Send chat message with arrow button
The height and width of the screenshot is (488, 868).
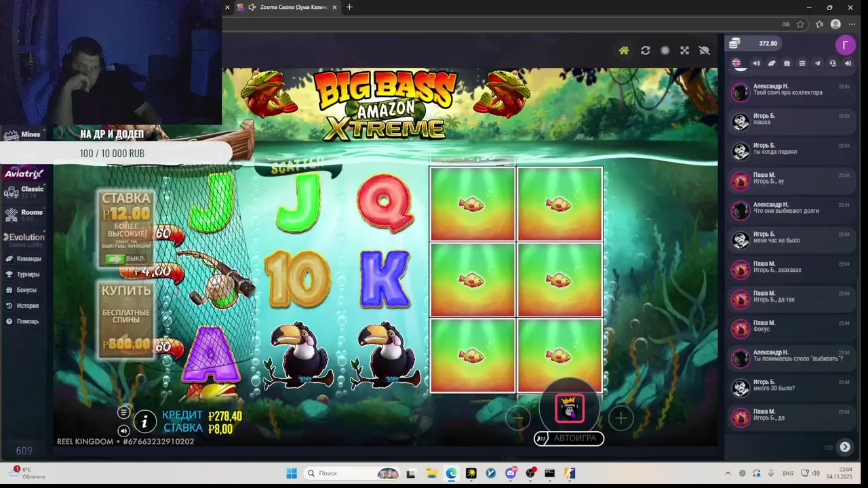pos(845,447)
